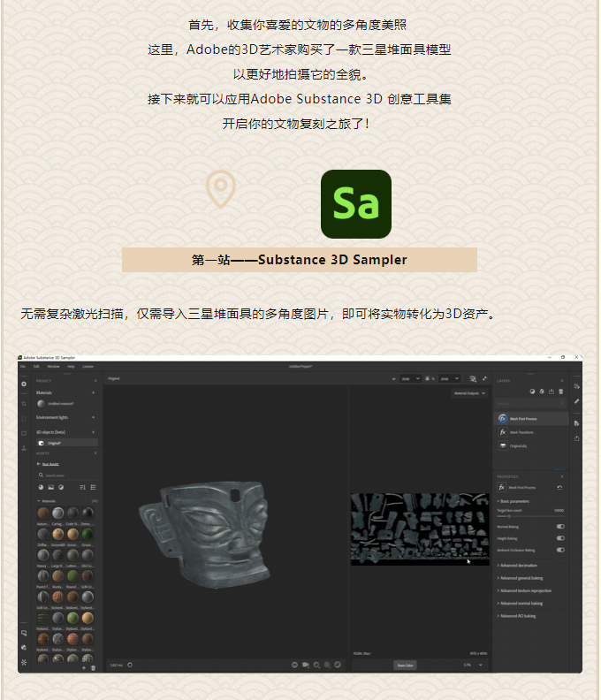The image size is (601, 700).
Task: Switch assets to list view
Action: pos(94,488)
